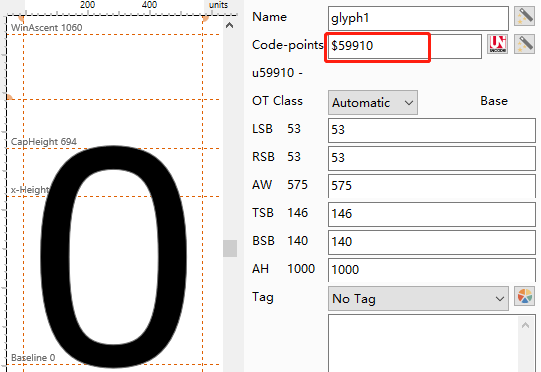Click the Baseline 0 guideline label
Screen dimensions: 541x372
point(33,358)
